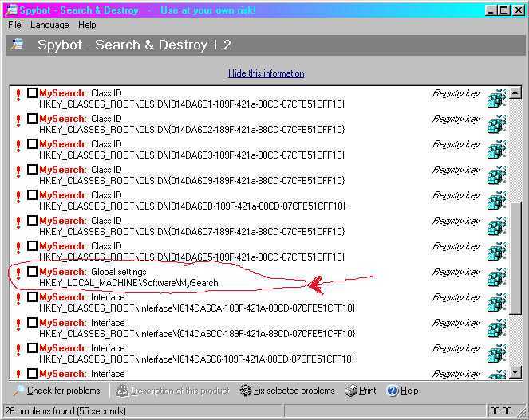Click the Hide this information link
The image size is (529, 420).
click(266, 73)
